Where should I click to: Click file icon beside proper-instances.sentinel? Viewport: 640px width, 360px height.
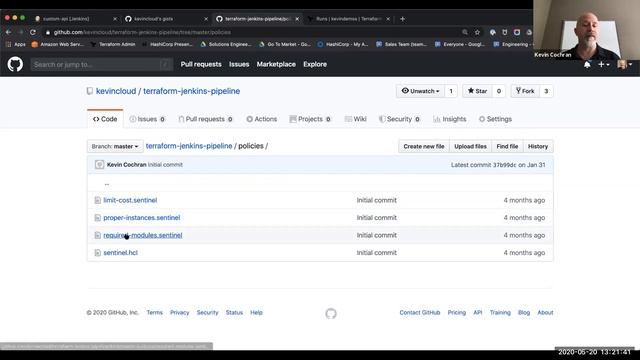coord(98,218)
